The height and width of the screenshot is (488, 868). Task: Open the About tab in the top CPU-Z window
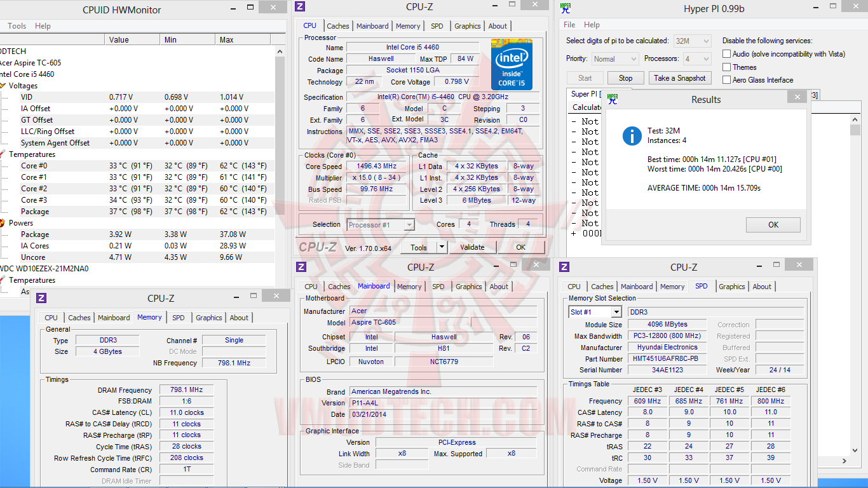(498, 26)
